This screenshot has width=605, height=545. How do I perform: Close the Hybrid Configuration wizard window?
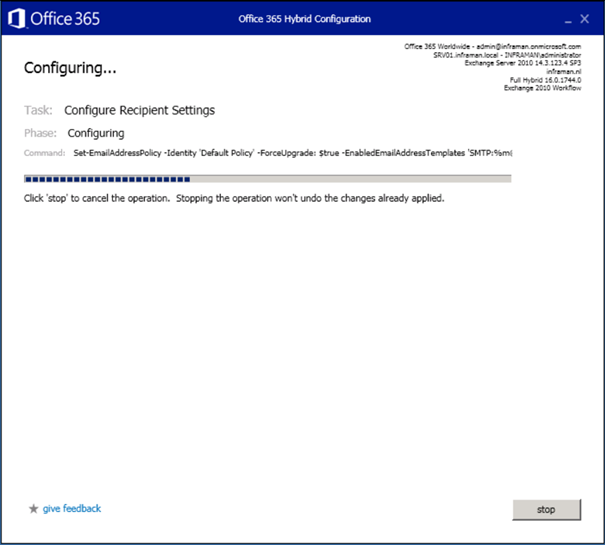click(x=585, y=19)
